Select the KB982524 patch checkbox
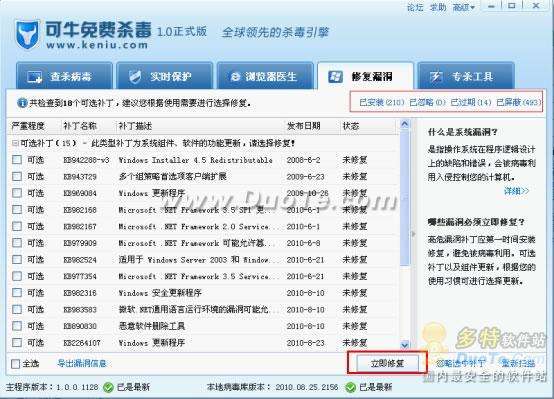The height and width of the screenshot is (399, 554). click(17, 259)
